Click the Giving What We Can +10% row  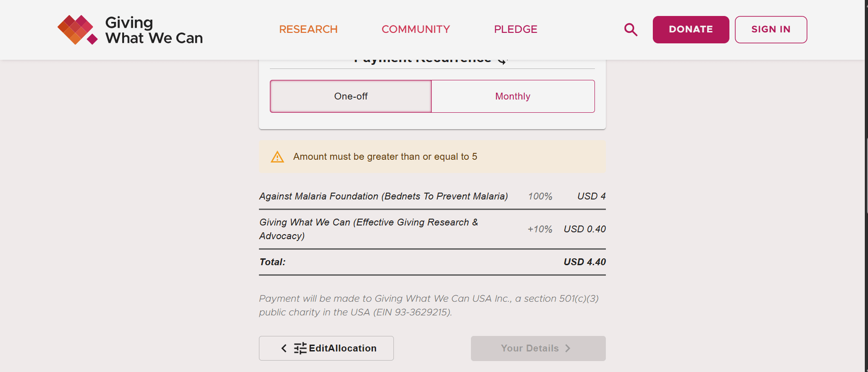pyautogui.click(x=368, y=229)
